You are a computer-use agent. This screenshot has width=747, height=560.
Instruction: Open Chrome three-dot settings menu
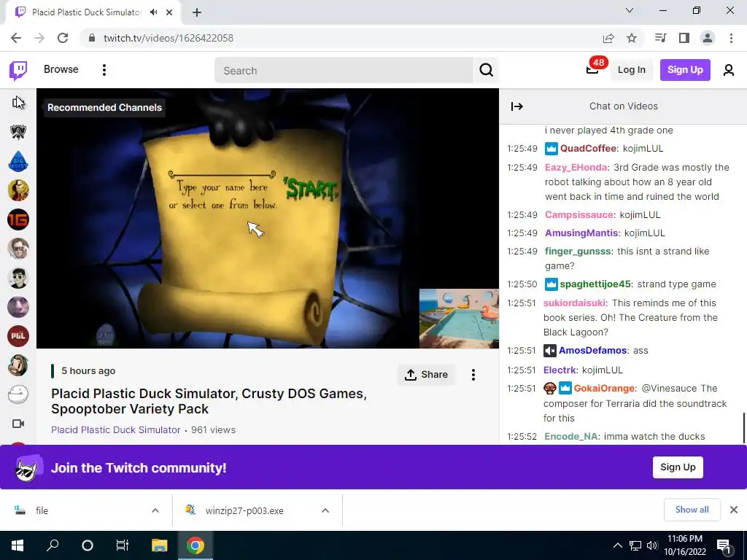coord(731,38)
